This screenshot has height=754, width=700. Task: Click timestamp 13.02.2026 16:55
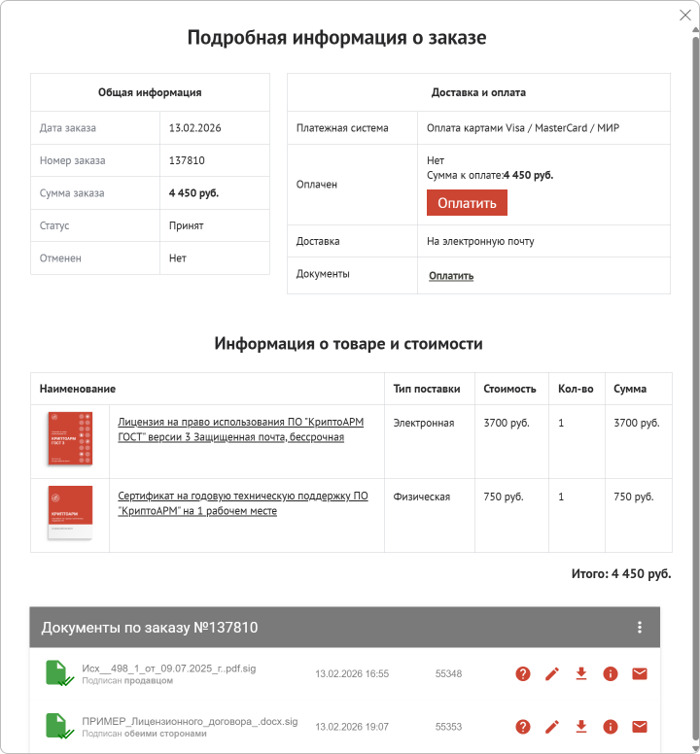tap(352, 673)
